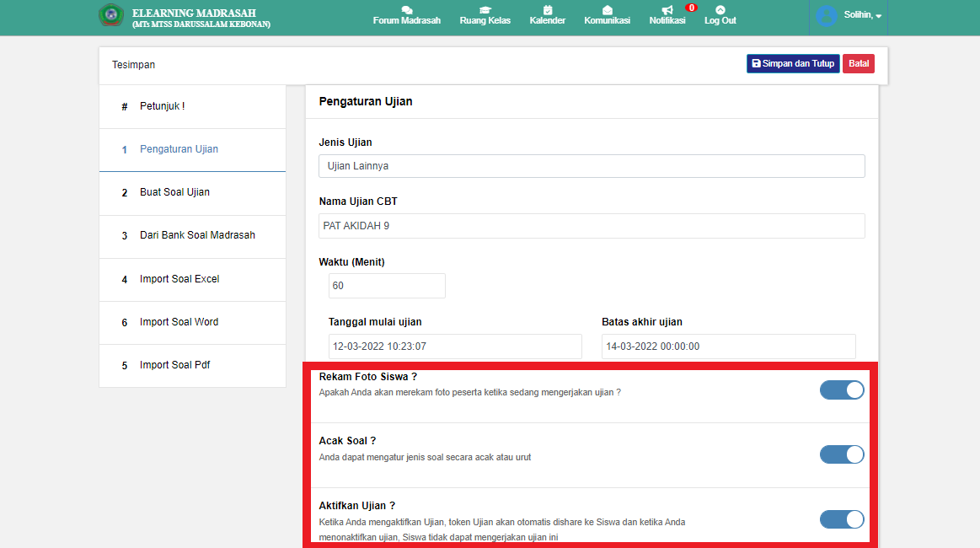Open Komunikasi envelope icon
The image size is (980, 548).
pos(607,9)
